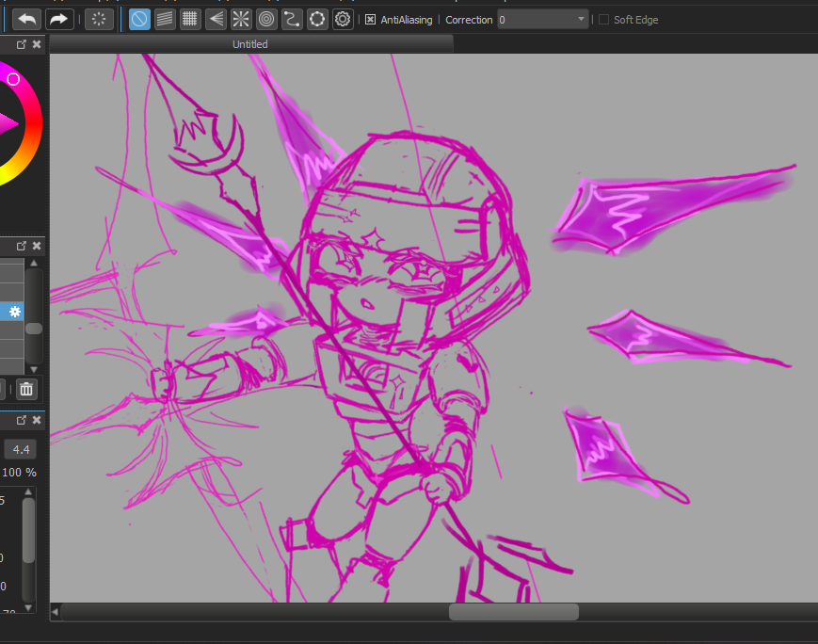
Task: Click the dotted spinner icon in toolbar
Action: (99, 20)
